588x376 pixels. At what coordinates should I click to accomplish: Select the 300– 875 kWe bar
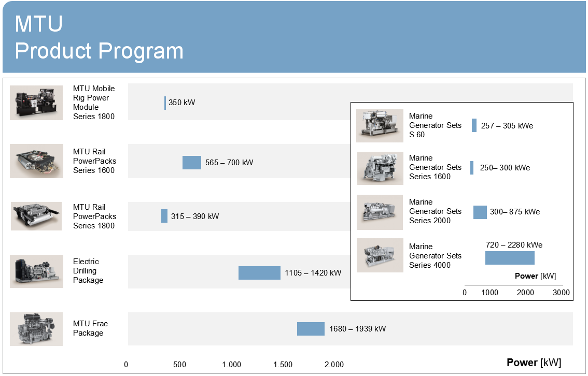click(480, 212)
